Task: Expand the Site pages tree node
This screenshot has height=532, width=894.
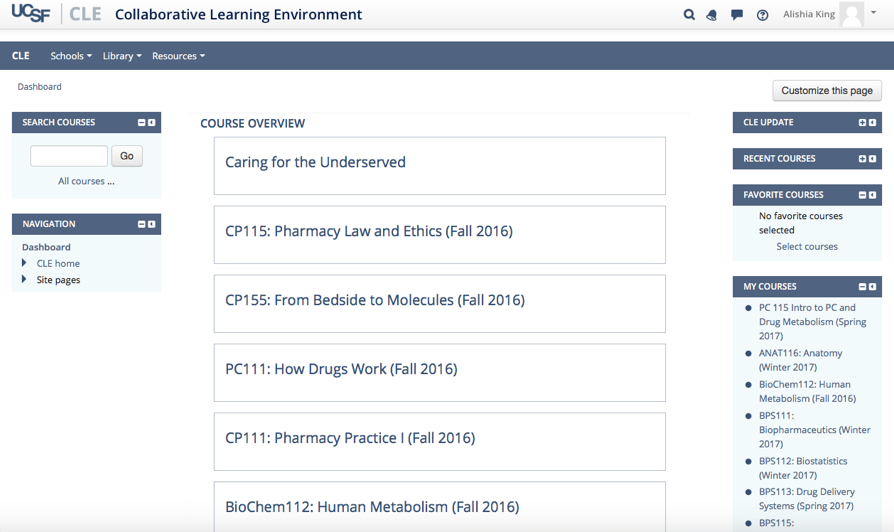Action: (24, 280)
